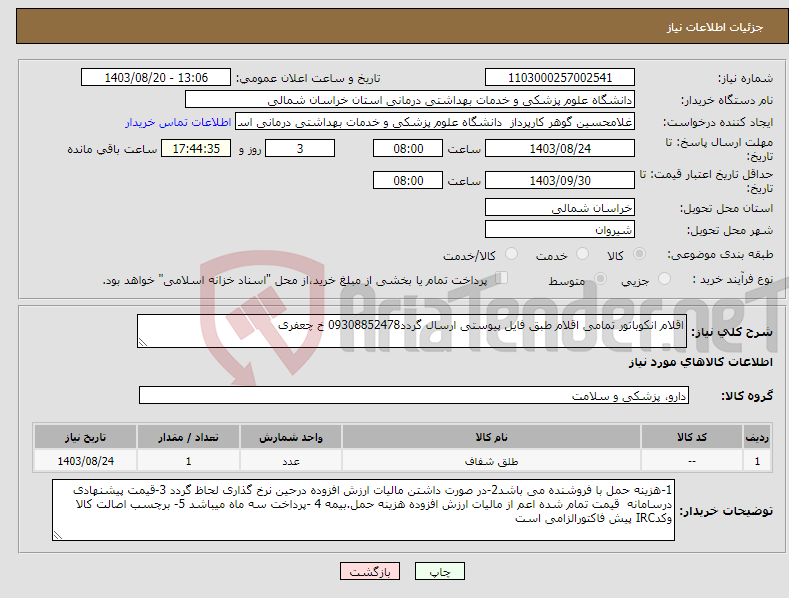Screen dimensions: 789x598
Task: Click the resize handle of buyer notes textarea
Action: coord(58,535)
